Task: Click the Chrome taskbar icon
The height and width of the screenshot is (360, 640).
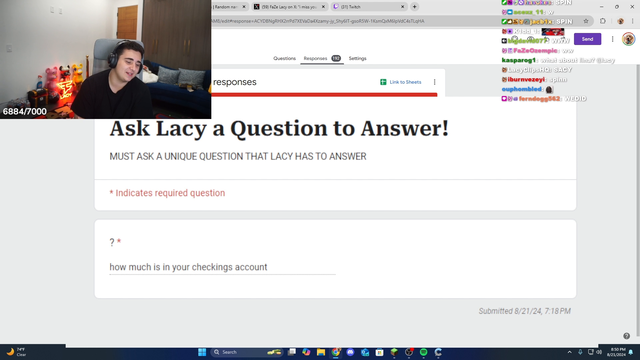Action: click(x=336, y=352)
